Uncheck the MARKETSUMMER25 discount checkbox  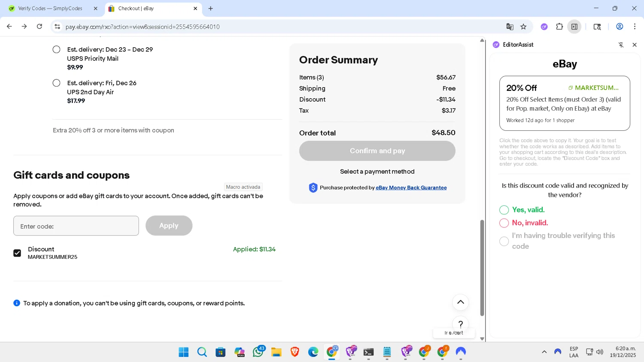[x=17, y=253]
